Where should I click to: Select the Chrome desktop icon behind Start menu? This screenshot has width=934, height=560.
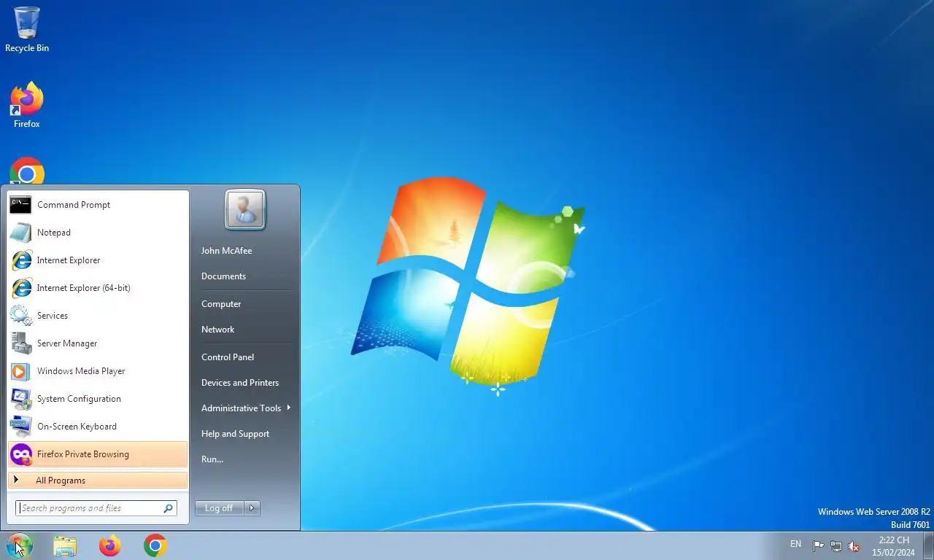tap(27, 171)
